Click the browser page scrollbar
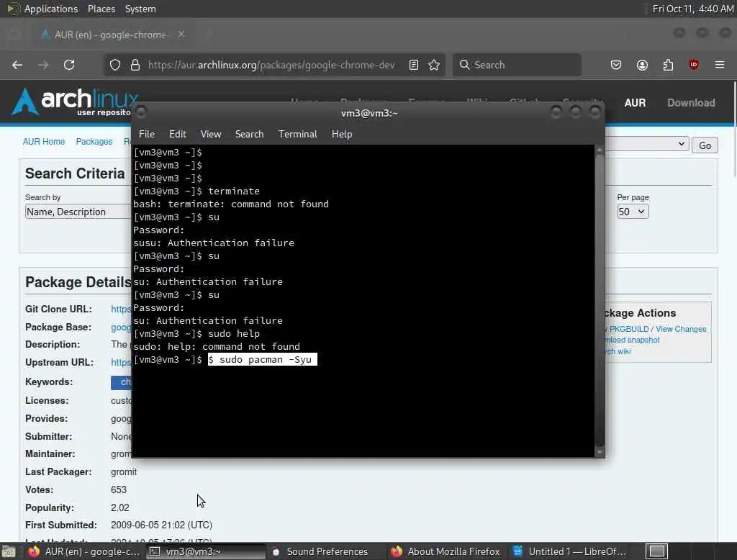Screen dimensions: 737x560 pos(733,130)
